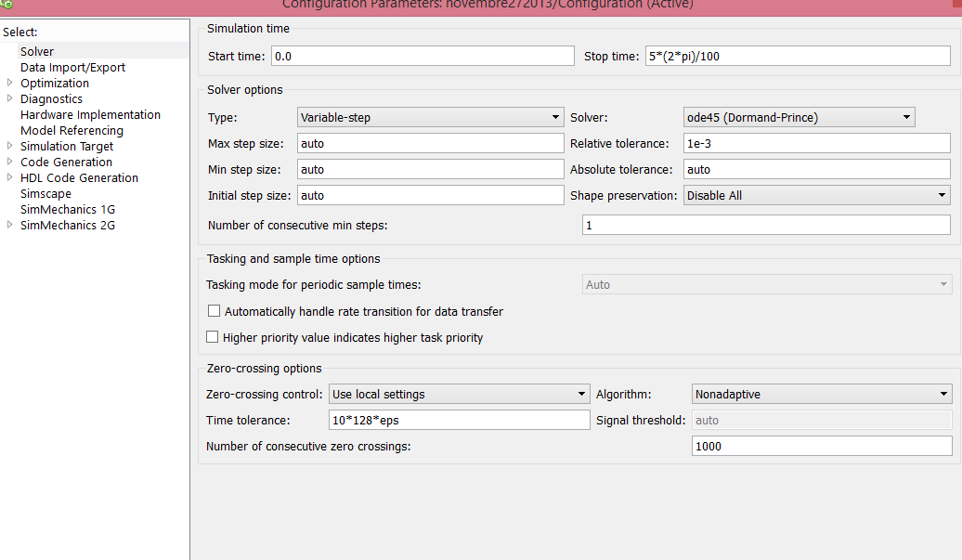Image resolution: width=962 pixels, height=560 pixels.
Task: Expand the Diagnostics tree node
Action: click(x=10, y=98)
